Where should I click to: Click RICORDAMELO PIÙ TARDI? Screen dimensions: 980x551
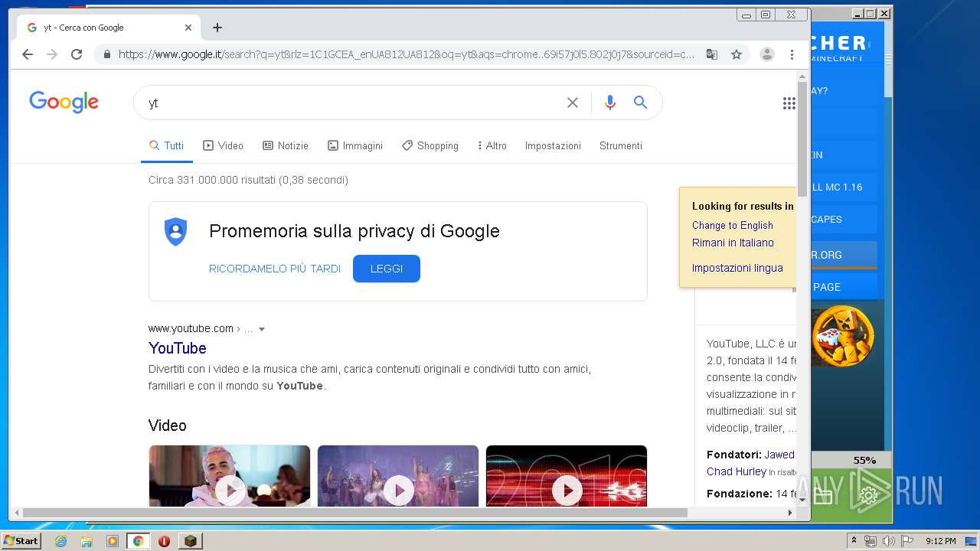coord(275,269)
